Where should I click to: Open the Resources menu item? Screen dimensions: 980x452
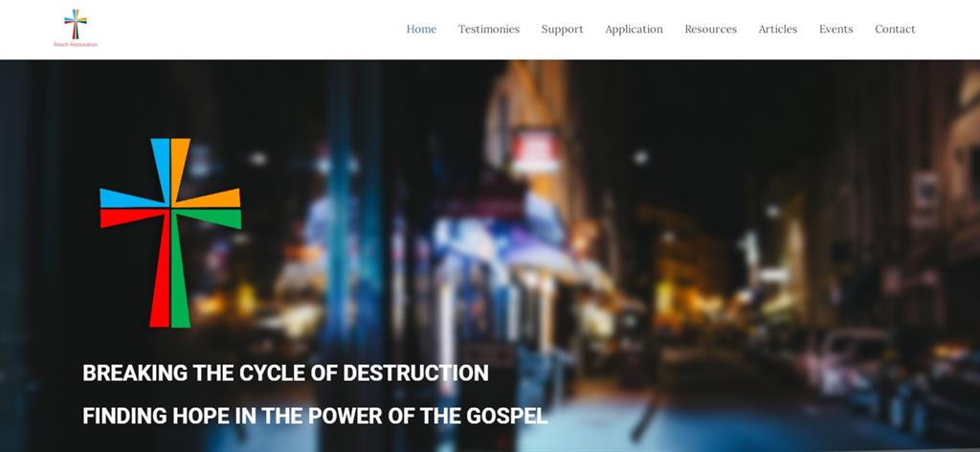[711, 29]
